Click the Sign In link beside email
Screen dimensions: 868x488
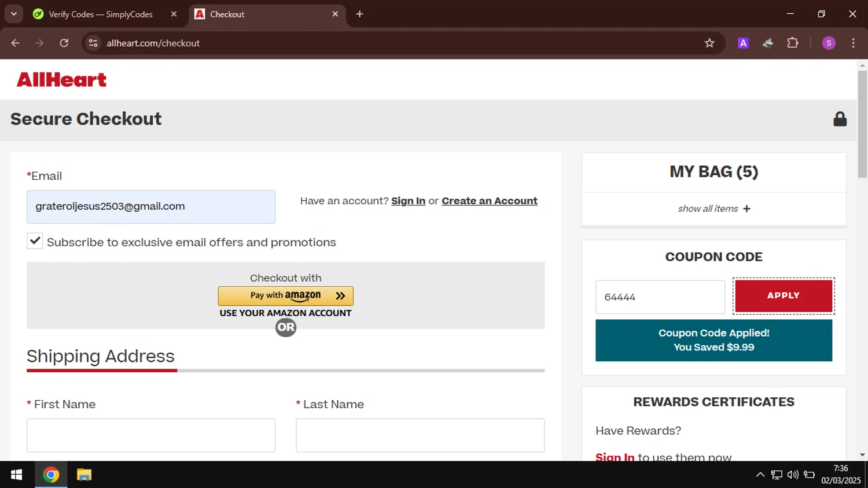click(408, 201)
